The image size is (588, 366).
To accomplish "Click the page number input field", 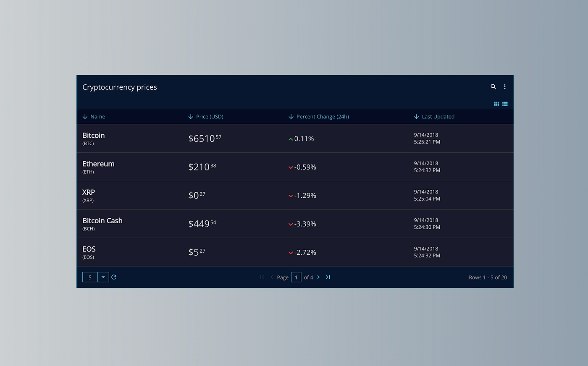I will pyautogui.click(x=296, y=277).
